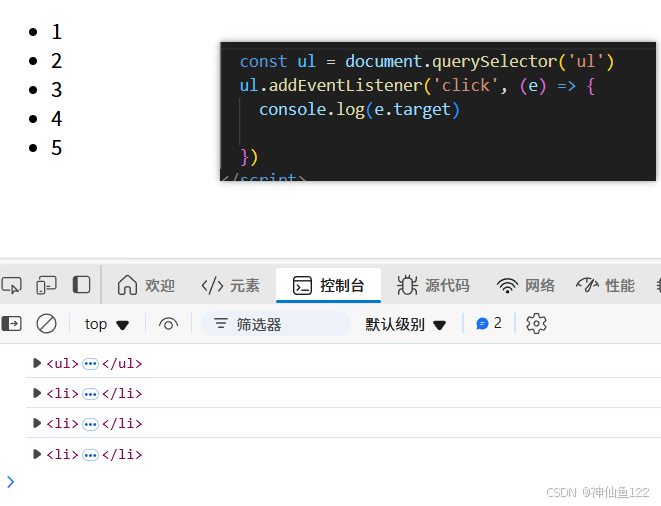This screenshot has width=661, height=506.
Task: Click the filter lines icon in 筛选器 box
Action: [x=221, y=324]
